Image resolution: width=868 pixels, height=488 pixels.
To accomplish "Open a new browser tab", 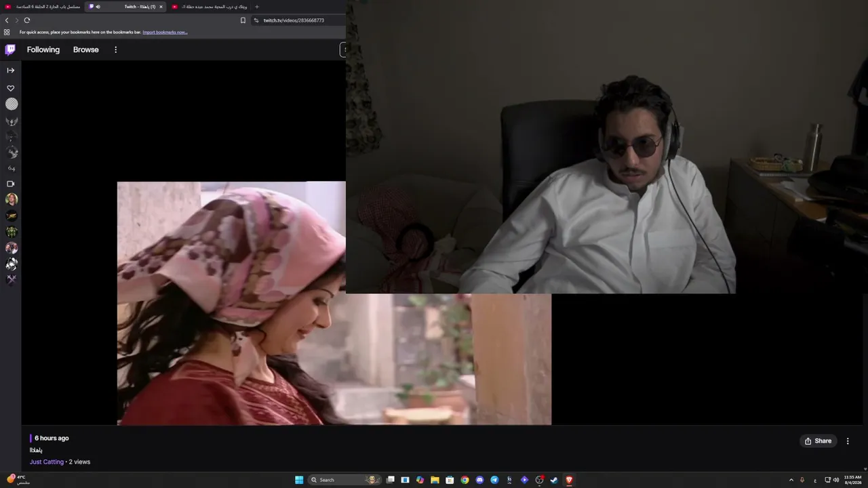I will (257, 7).
